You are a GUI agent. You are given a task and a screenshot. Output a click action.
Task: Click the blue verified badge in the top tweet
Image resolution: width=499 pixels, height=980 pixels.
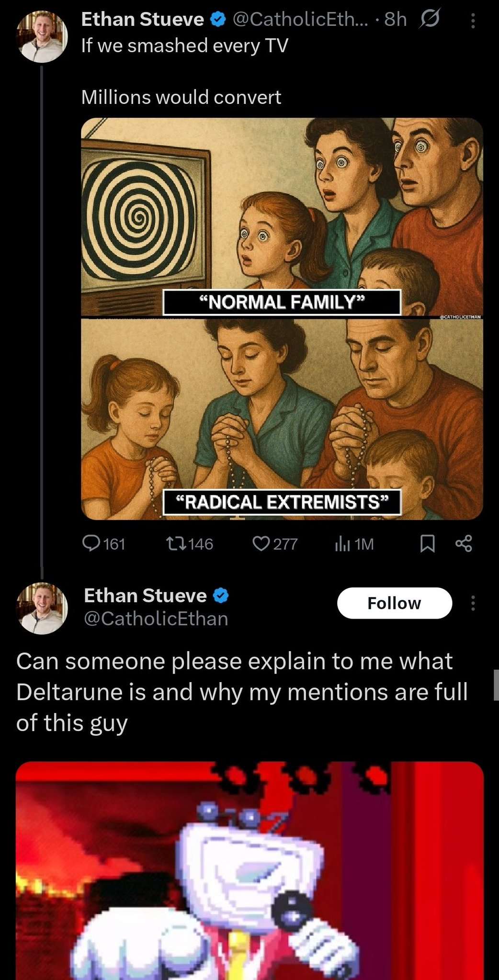(x=219, y=20)
